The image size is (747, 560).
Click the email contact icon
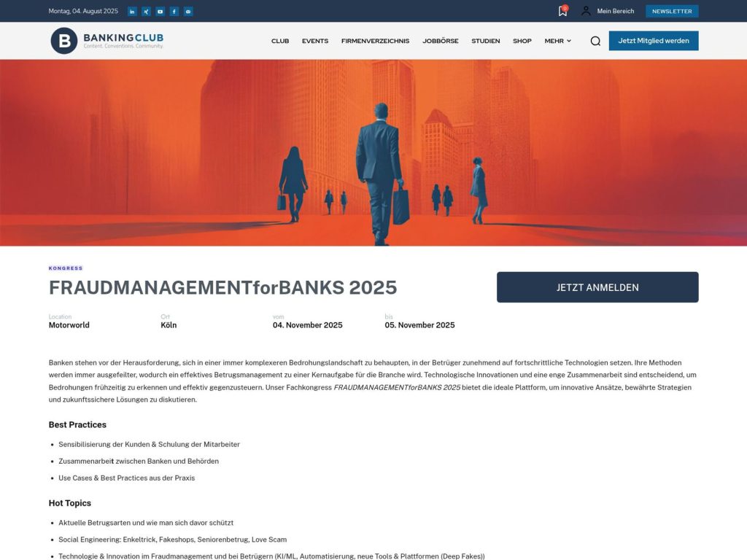(188, 11)
